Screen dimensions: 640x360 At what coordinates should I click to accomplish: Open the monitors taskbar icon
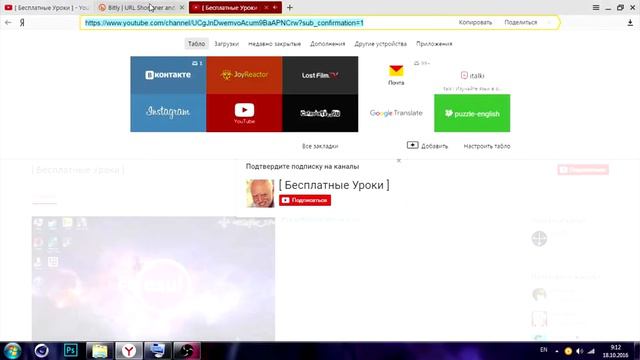tap(157, 351)
